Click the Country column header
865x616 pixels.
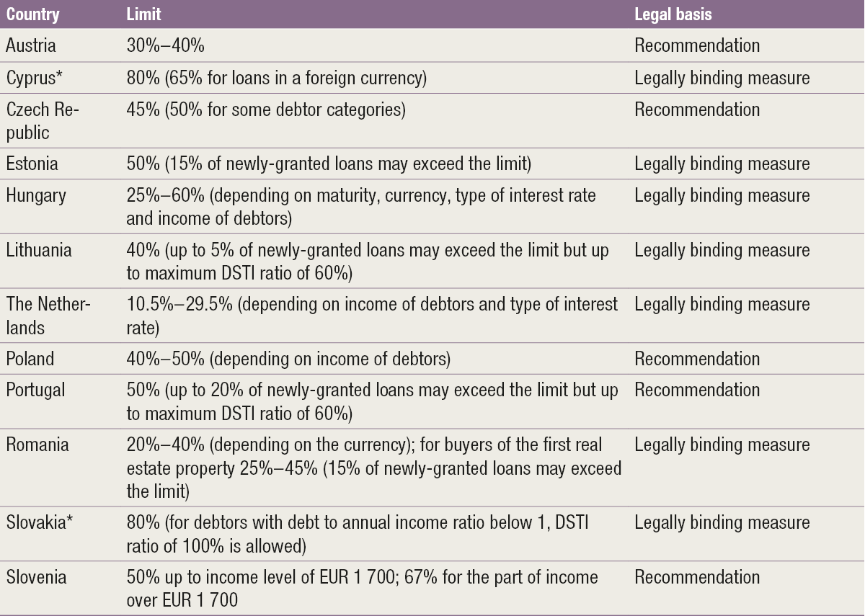pyautogui.click(x=33, y=14)
